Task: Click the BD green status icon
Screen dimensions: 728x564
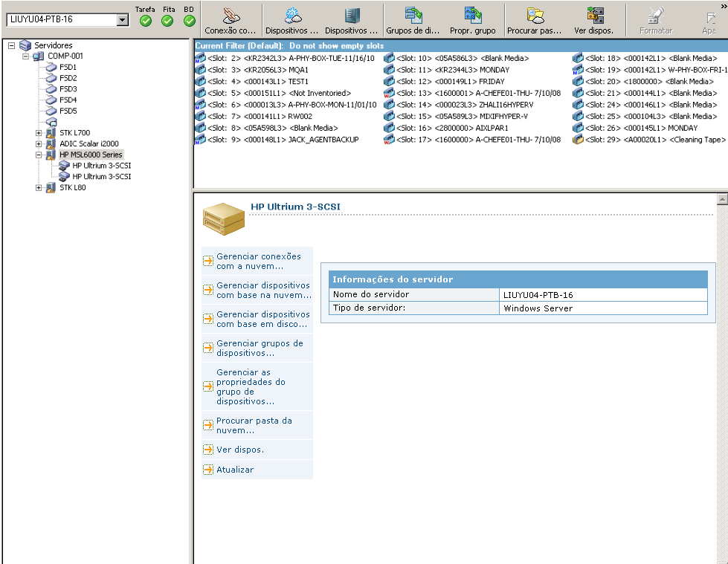Action: 189,21
